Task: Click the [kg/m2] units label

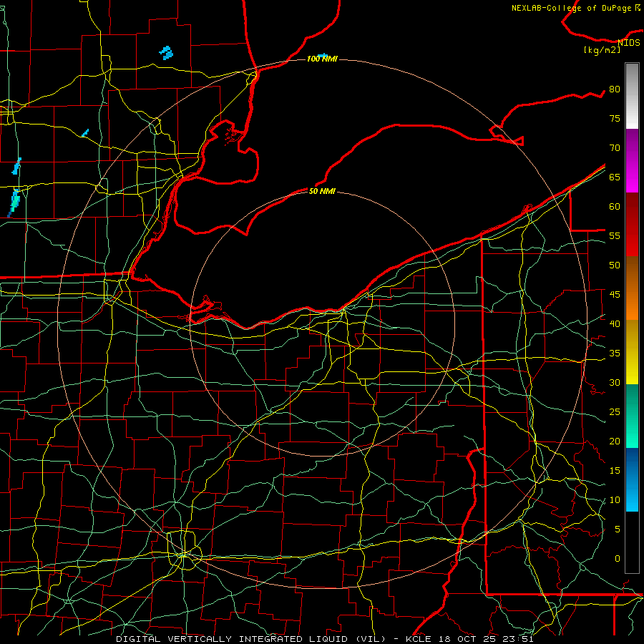Action: tap(602, 50)
